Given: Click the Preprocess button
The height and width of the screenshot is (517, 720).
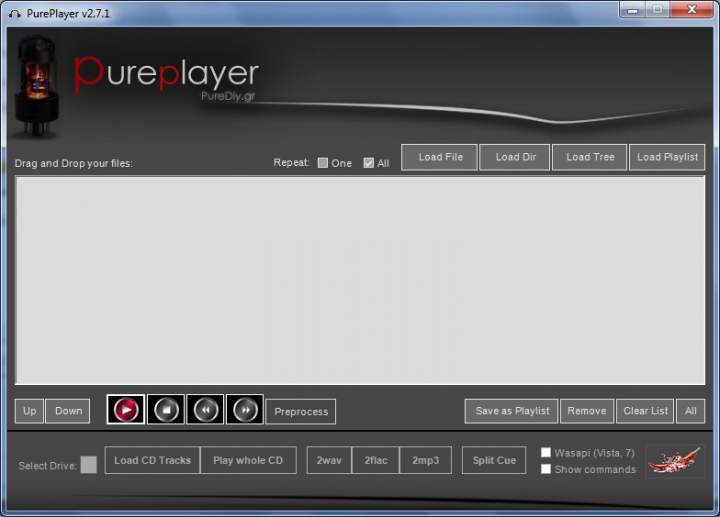Looking at the screenshot, I should pos(301,411).
